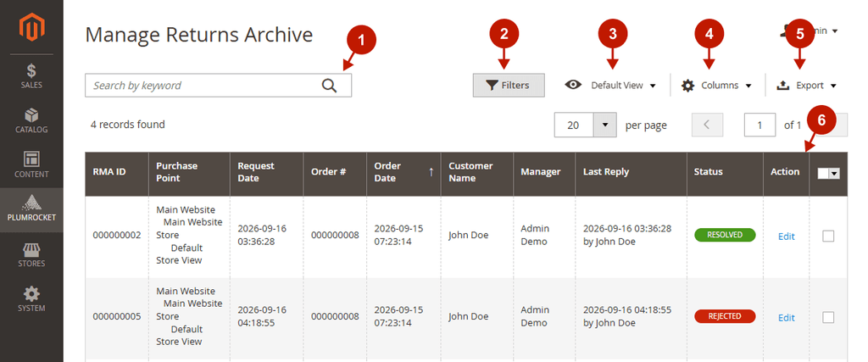
Task: Click the magnifier search icon
Action: click(330, 86)
